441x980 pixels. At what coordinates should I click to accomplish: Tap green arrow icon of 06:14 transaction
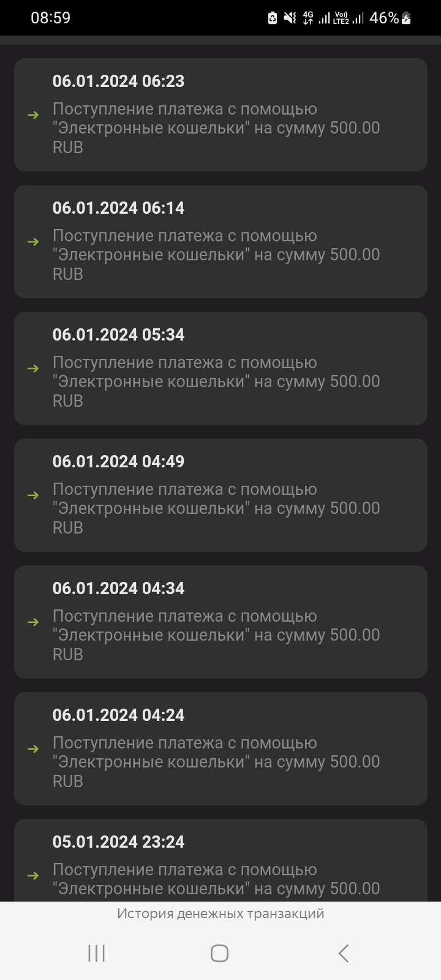point(33,242)
